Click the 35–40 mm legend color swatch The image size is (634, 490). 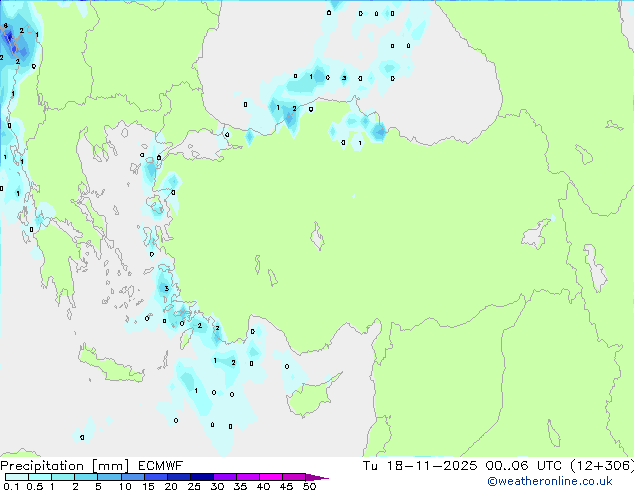tap(247, 477)
